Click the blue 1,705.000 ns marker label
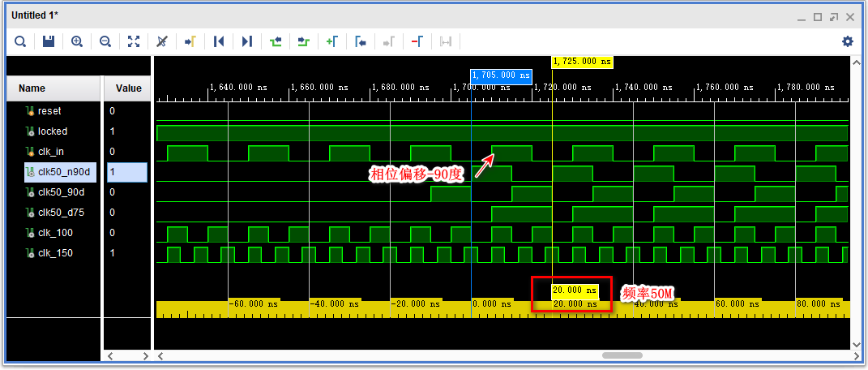Screen dimensions: 868x370 coord(501,76)
